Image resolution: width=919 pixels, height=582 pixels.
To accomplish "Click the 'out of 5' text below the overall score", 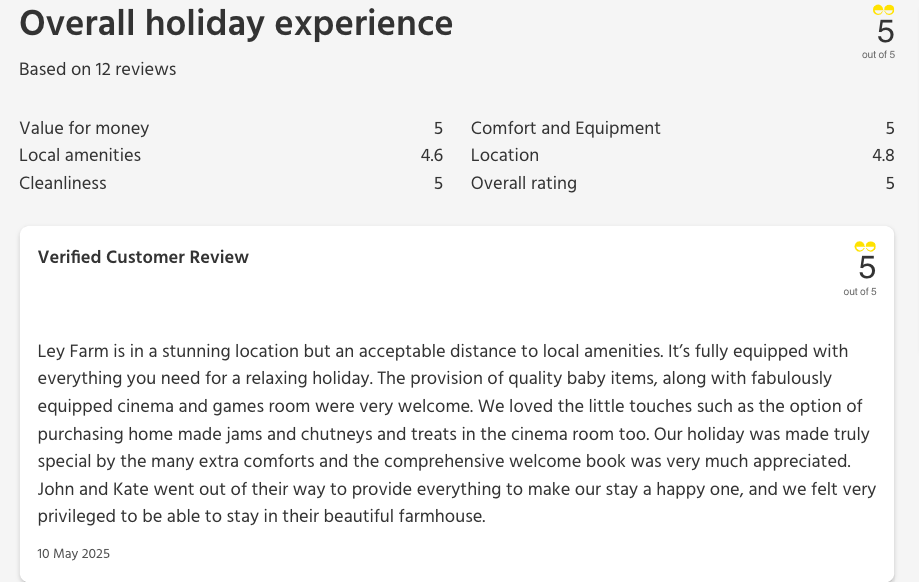I will pos(878,55).
